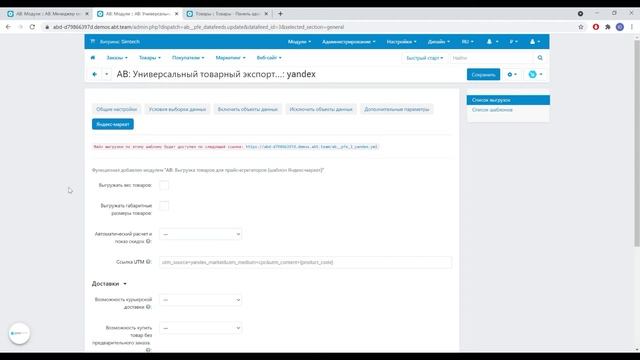The image size is (640, 360).
Task: Click the red browser extension icon
Action: coord(596,27)
